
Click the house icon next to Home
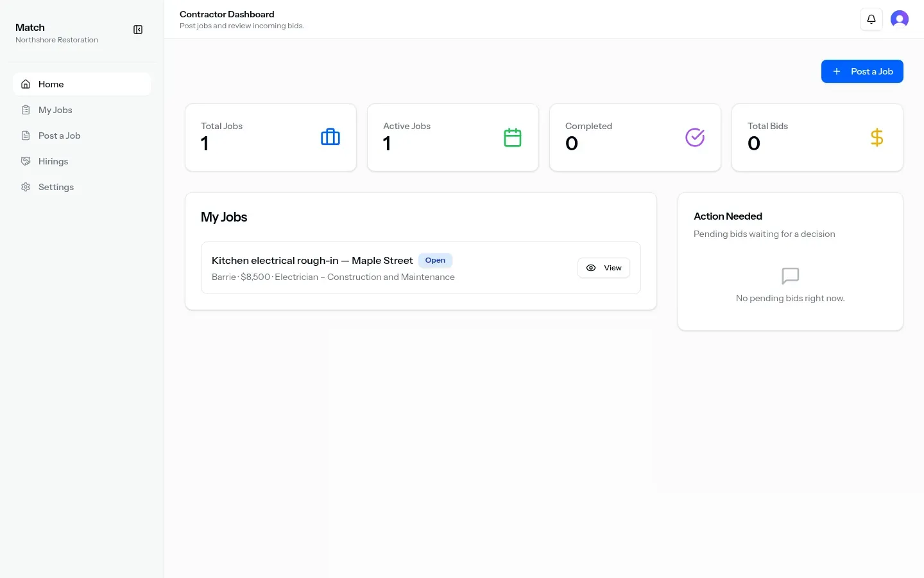pyautogui.click(x=26, y=84)
